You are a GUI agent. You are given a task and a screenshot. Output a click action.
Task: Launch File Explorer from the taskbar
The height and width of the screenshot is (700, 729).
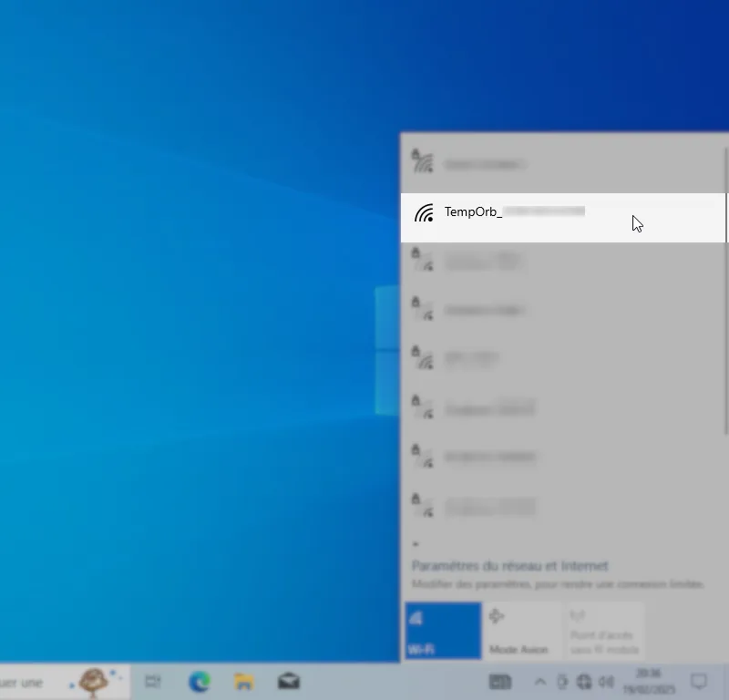click(243, 681)
